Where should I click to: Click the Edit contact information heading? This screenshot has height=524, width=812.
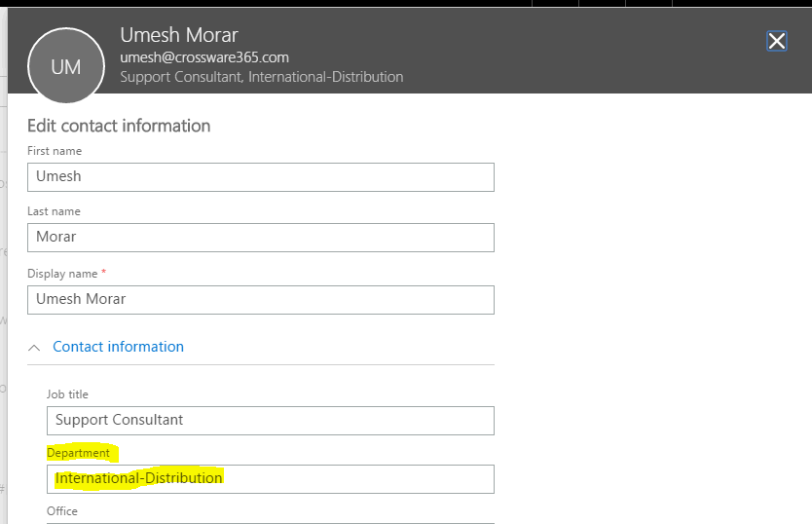pos(119,126)
